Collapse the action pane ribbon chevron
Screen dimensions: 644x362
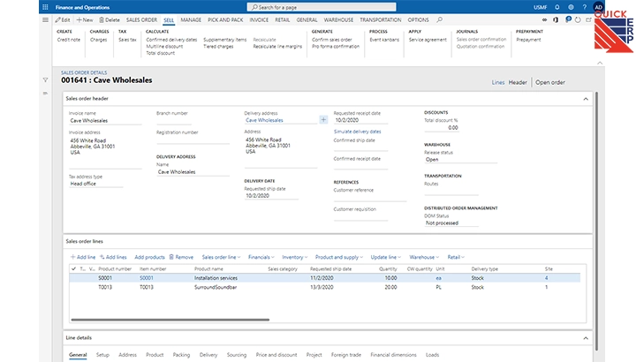click(x=600, y=64)
